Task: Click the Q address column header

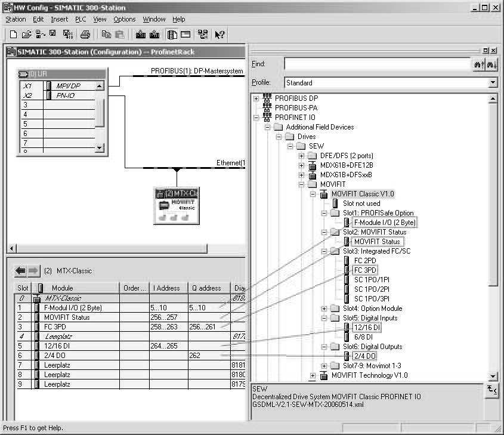Action: (209, 288)
